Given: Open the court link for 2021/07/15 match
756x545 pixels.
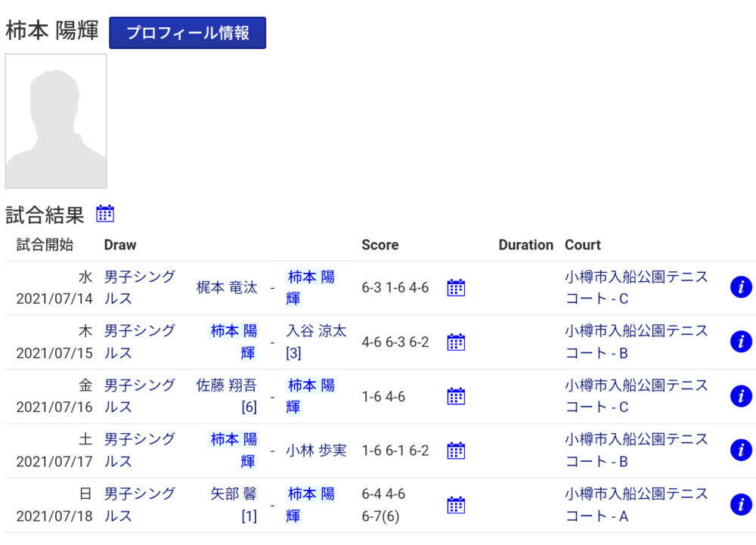Looking at the screenshot, I should coord(636,342).
